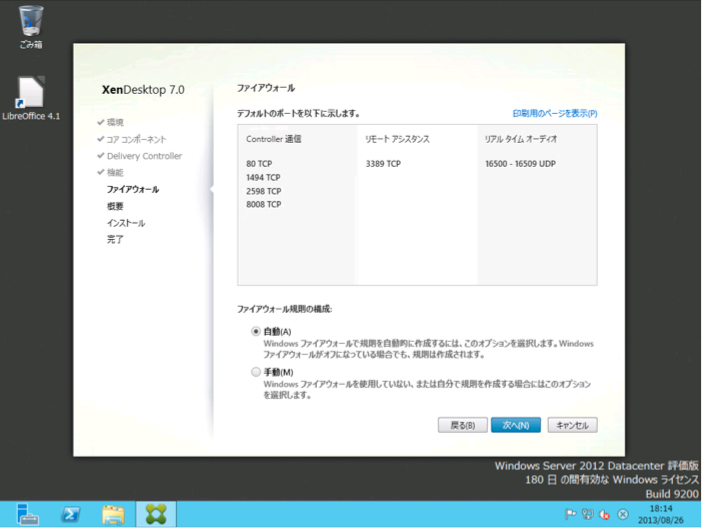This screenshot has width=702, height=528.
Task: Select the 概要 step in the sidebar
Action: click(115, 206)
